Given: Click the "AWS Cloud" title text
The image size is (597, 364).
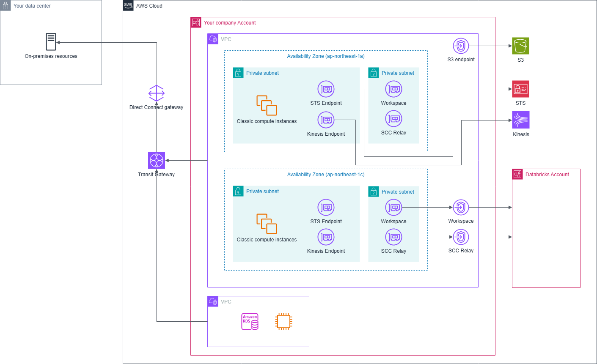Looking at the screenshot, I should click(x=149, y=6).
